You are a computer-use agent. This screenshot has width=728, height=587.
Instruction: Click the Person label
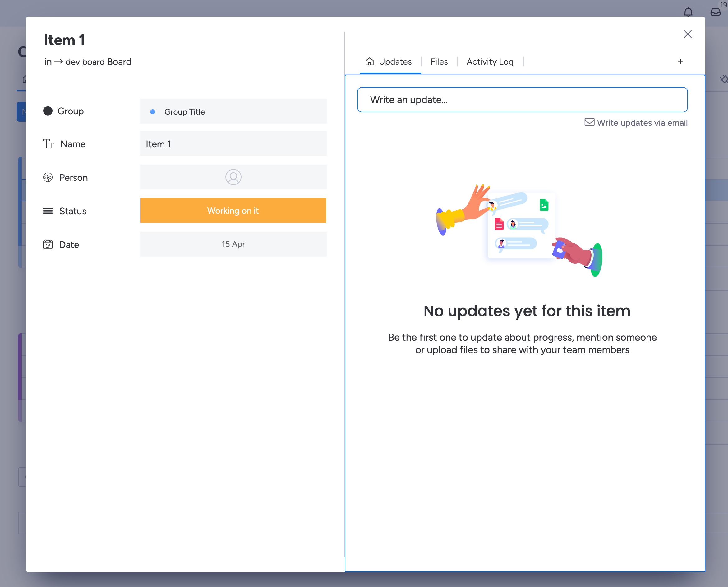tap(73, 178)
